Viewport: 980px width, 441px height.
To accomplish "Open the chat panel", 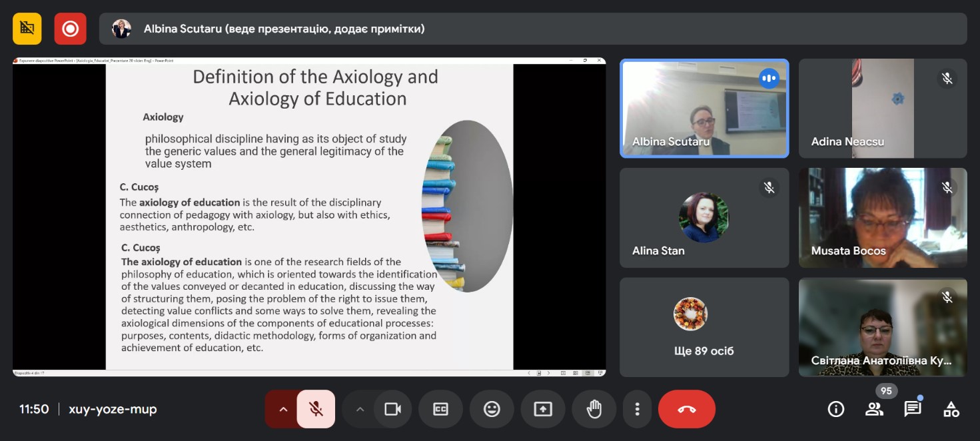I will (x=912, y=409).
